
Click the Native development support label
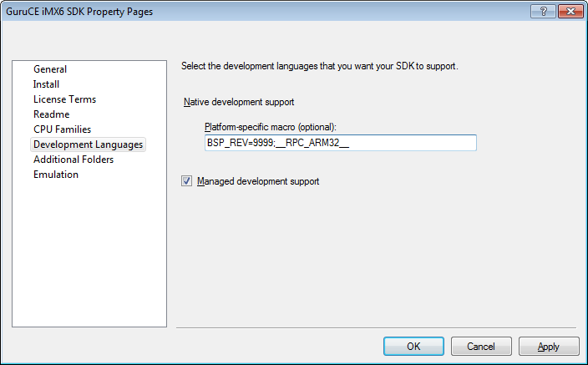[x=239, y=102]
